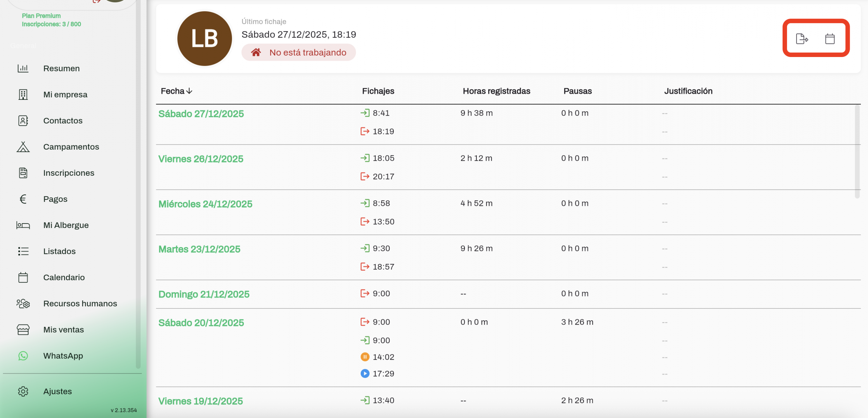Click the Campamentos tent icon

(x=23, y=147)
